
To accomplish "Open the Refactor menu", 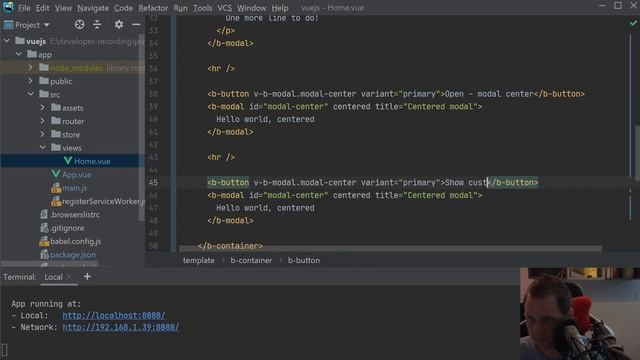I will [153, 8].
